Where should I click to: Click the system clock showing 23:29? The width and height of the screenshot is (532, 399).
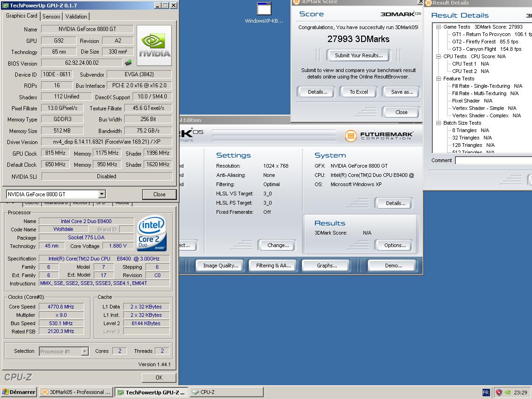point(520,393)
